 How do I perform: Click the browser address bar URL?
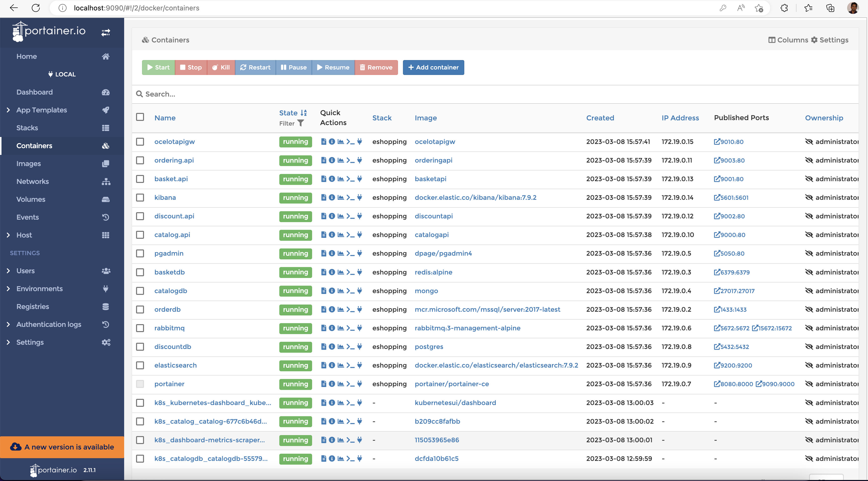click(137, 8)
